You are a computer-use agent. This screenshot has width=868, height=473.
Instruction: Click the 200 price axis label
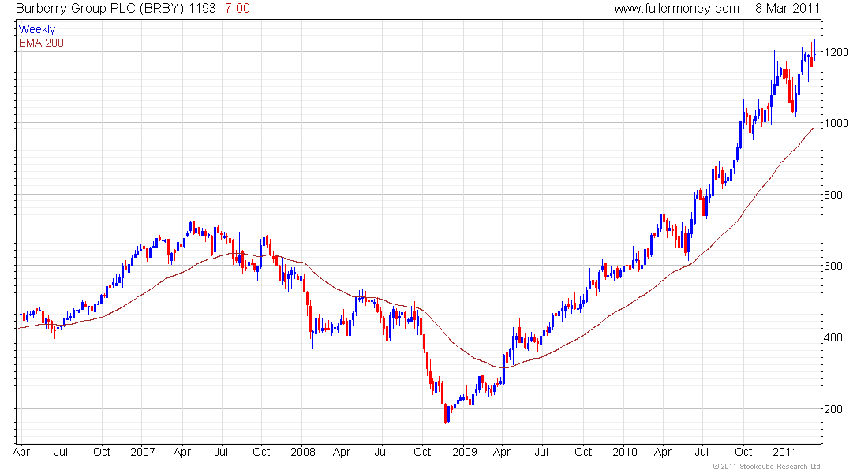(x=833, y=409)
